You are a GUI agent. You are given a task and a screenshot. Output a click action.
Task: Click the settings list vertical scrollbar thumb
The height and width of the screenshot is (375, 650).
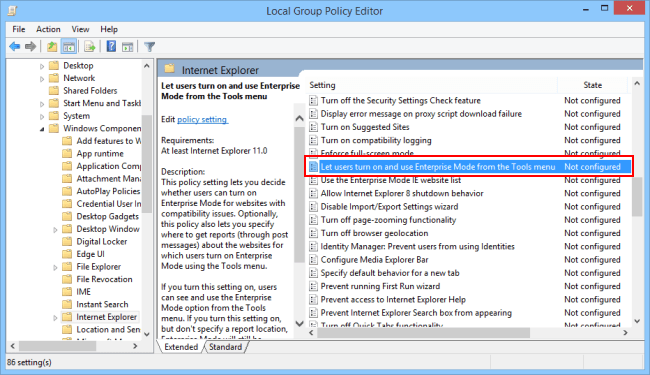pyautogui.click(x=637, y=196)
